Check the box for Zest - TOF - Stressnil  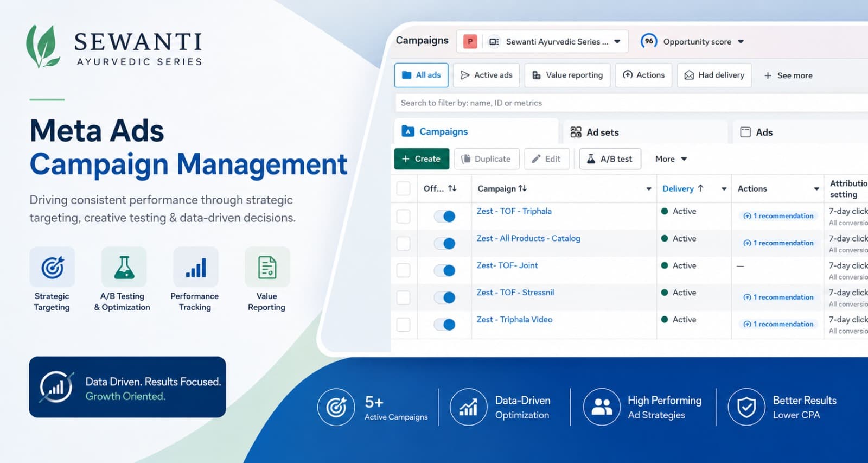pos(404,297)
